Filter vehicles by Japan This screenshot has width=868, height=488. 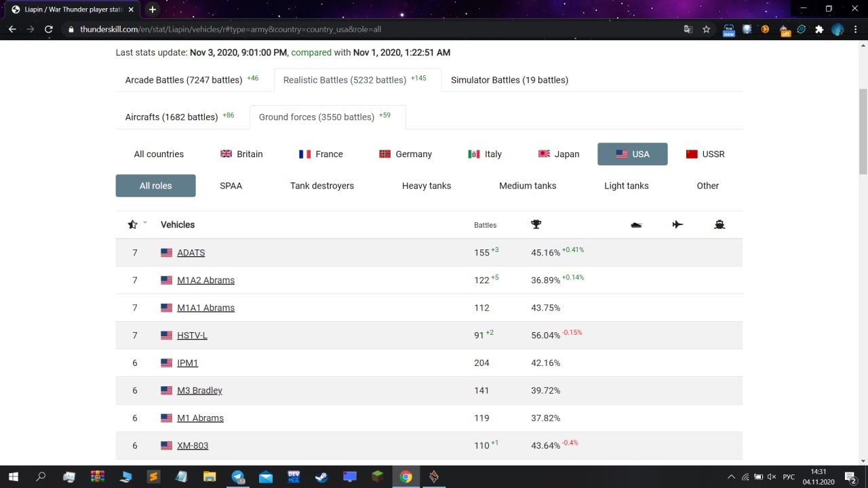(559, 154)
